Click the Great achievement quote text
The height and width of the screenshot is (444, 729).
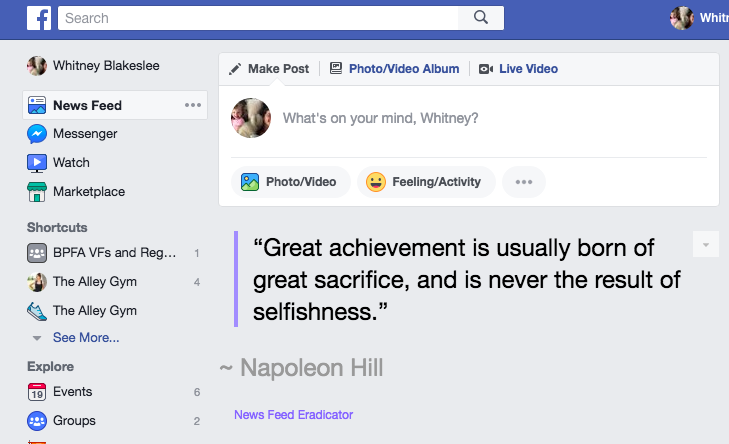click(467, 279)
